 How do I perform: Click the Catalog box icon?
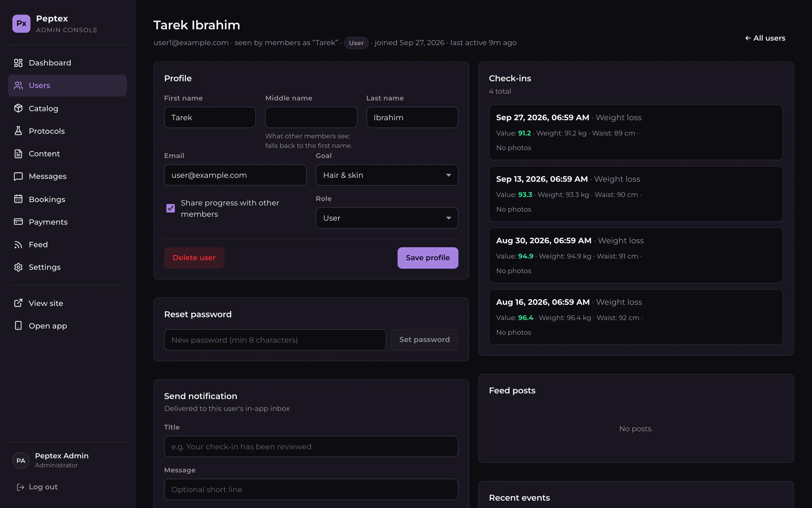coord(18,108)
